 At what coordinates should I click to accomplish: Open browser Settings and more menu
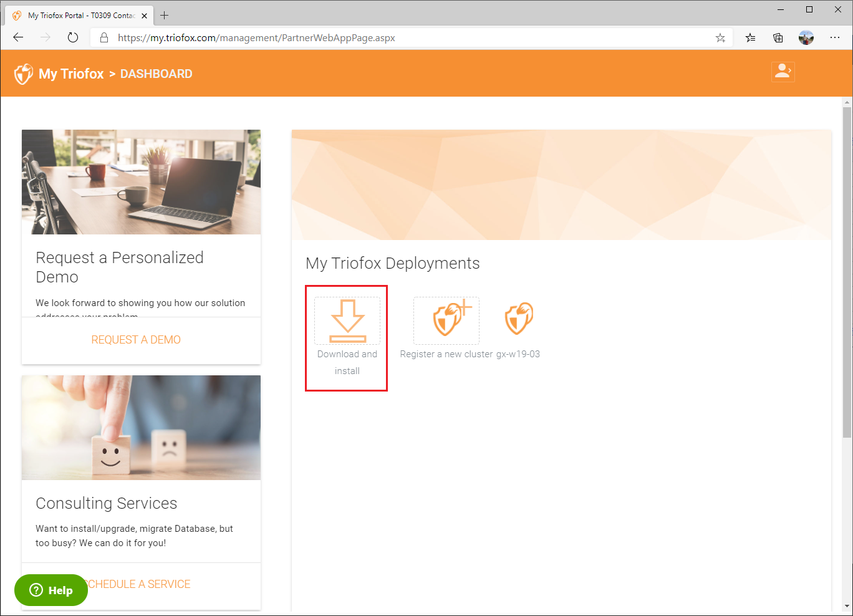(x=835, y=37)
